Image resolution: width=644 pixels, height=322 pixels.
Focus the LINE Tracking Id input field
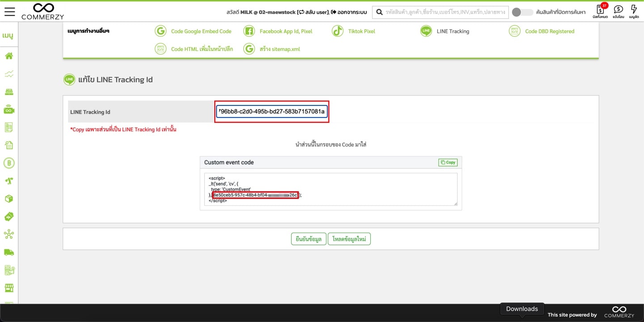click(x=272, y=112)
